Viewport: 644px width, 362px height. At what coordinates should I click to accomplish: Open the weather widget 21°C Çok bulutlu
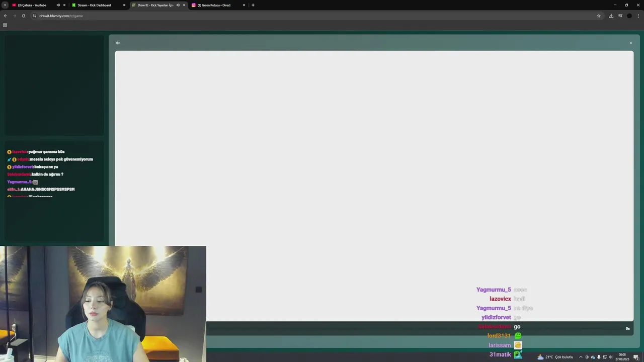555,357
